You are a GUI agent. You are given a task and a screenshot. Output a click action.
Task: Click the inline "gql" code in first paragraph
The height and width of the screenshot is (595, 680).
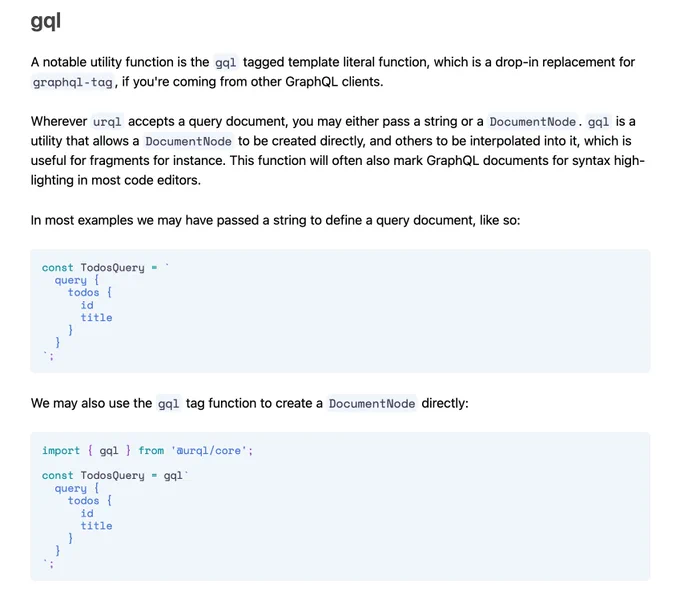226,62
